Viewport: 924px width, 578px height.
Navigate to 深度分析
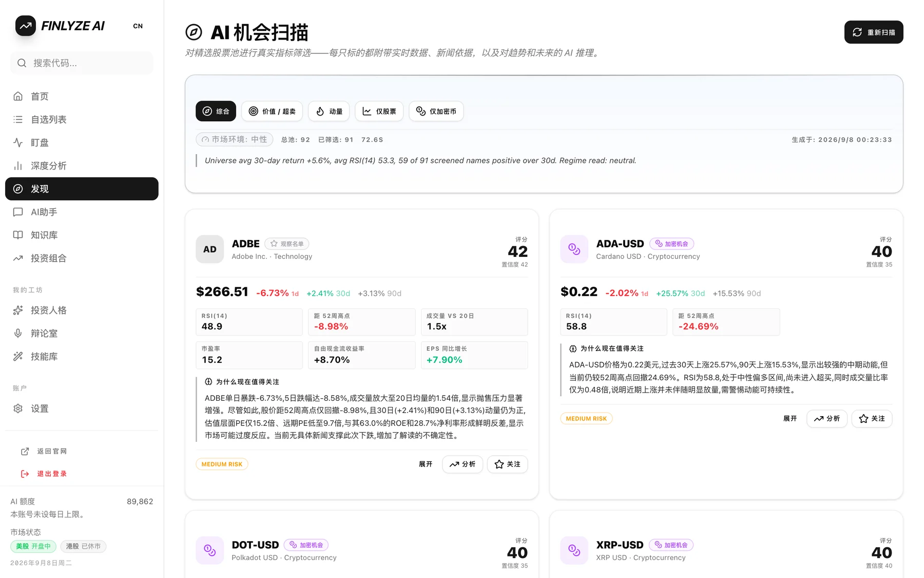tap(82, 165)
